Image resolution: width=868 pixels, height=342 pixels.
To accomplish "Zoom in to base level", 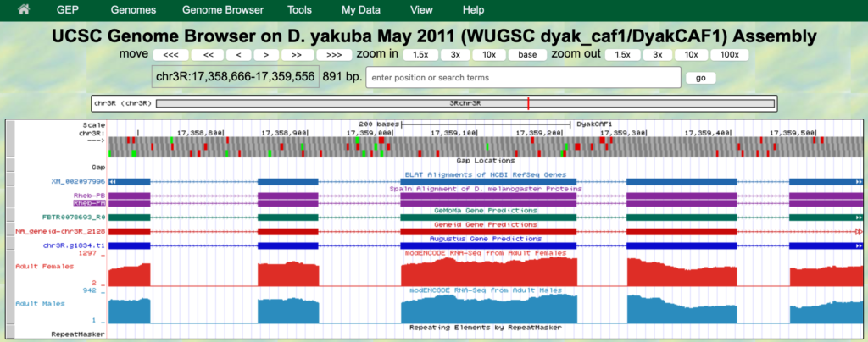I will (x=527, y=55).
